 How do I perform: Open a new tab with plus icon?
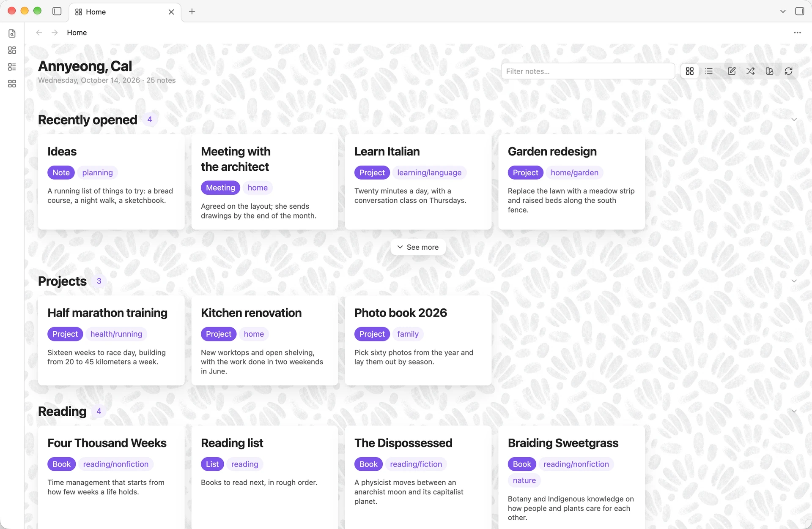[192, 11]
